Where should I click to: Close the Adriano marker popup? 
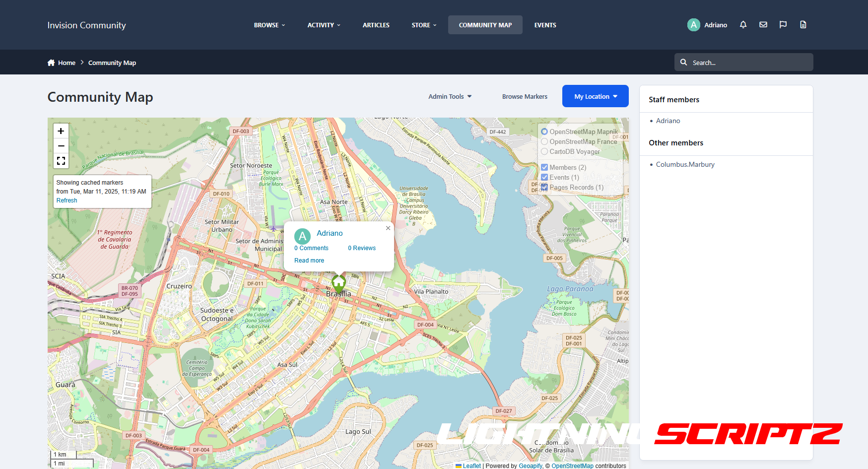[x=388, y=228]
